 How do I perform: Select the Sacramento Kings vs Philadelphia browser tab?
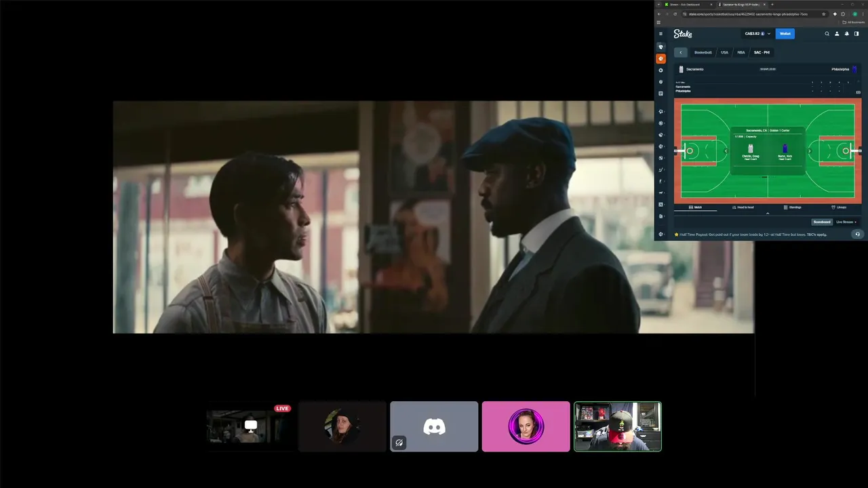[x=741, y=4]
